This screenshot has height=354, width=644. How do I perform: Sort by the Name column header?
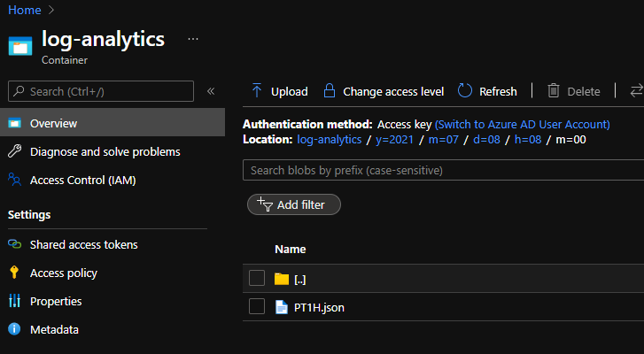click(290, 249)
